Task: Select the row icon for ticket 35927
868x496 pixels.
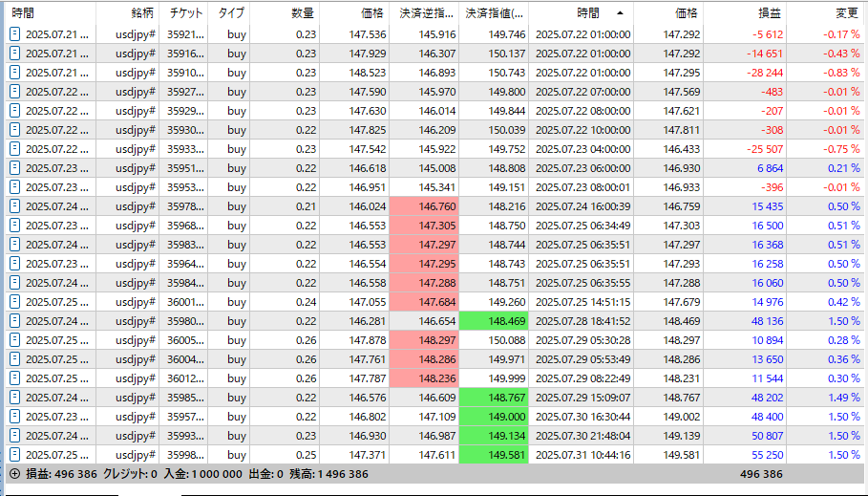Action: tap(15, 92)
